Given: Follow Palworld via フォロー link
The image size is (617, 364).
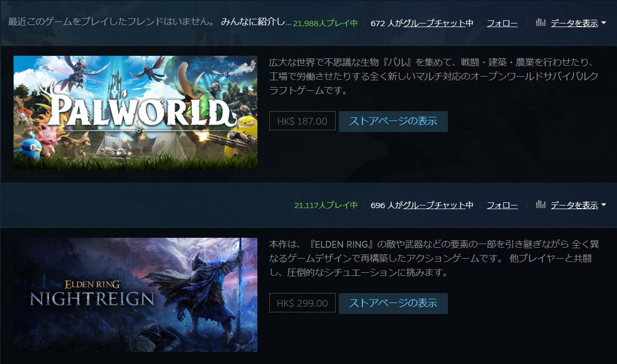Looking at the screenshot, I should 502,23.
